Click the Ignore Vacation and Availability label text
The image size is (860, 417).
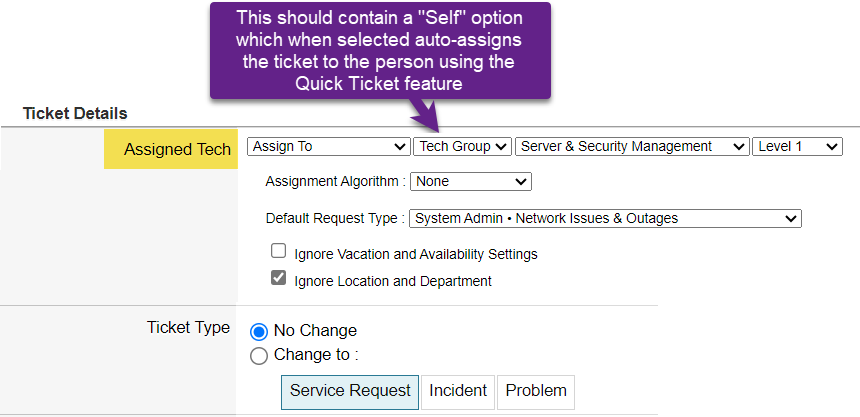click(x=416, y=254)
